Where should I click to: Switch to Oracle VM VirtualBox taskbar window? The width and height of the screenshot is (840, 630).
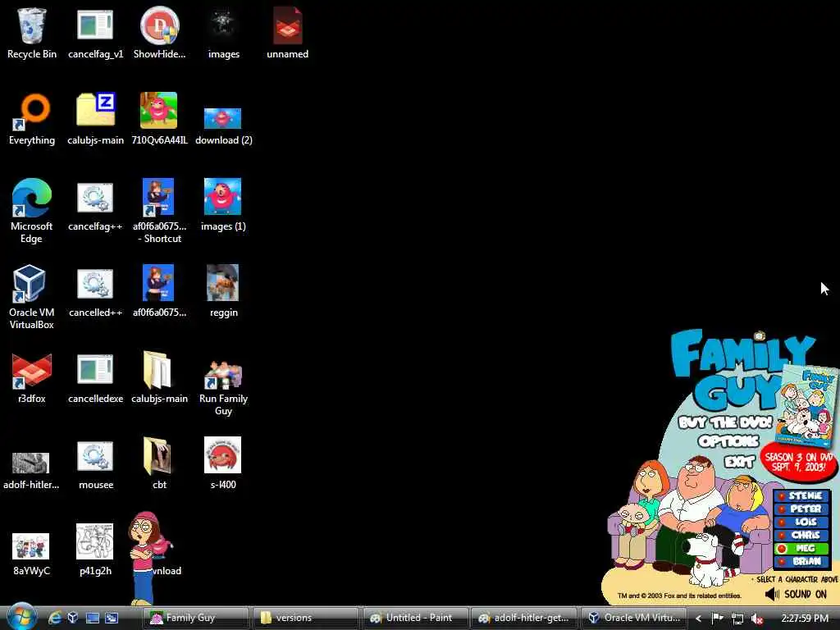(x=634, y=618)
